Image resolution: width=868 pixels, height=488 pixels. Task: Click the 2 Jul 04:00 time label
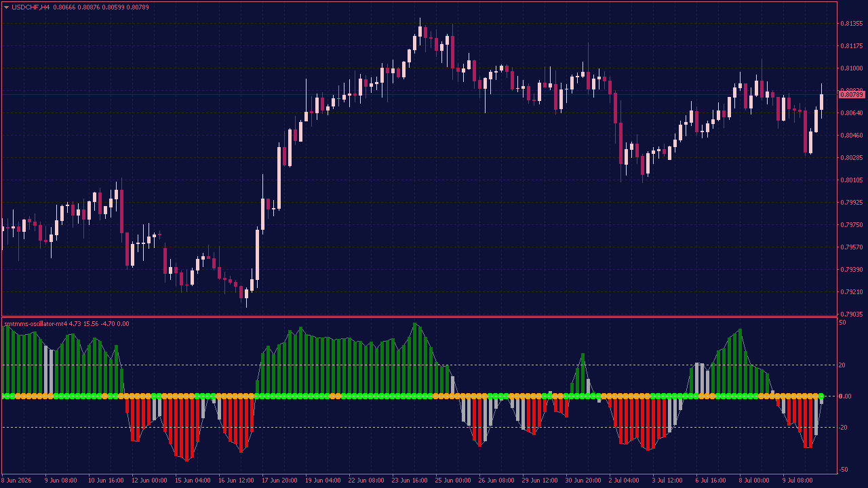point(625,481)
